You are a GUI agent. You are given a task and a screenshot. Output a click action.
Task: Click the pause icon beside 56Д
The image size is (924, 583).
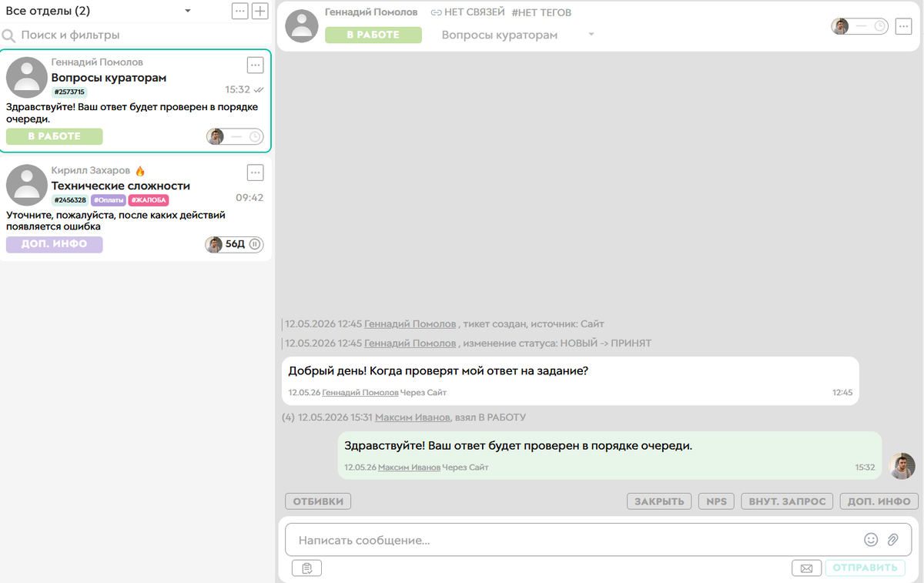coord(256,245)
